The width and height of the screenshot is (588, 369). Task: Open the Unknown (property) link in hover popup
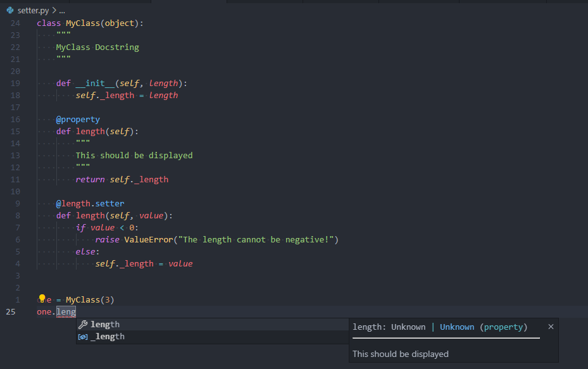pyautogui.click(x=457, y=327)
